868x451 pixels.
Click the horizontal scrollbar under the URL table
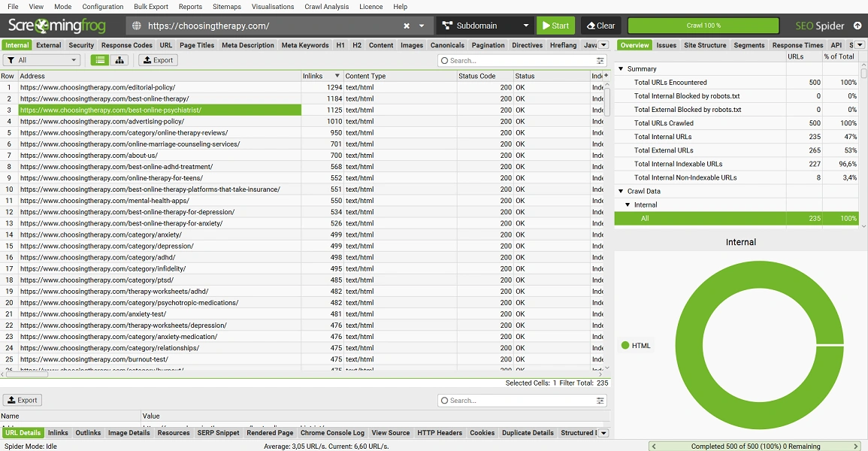click(27, 374)
